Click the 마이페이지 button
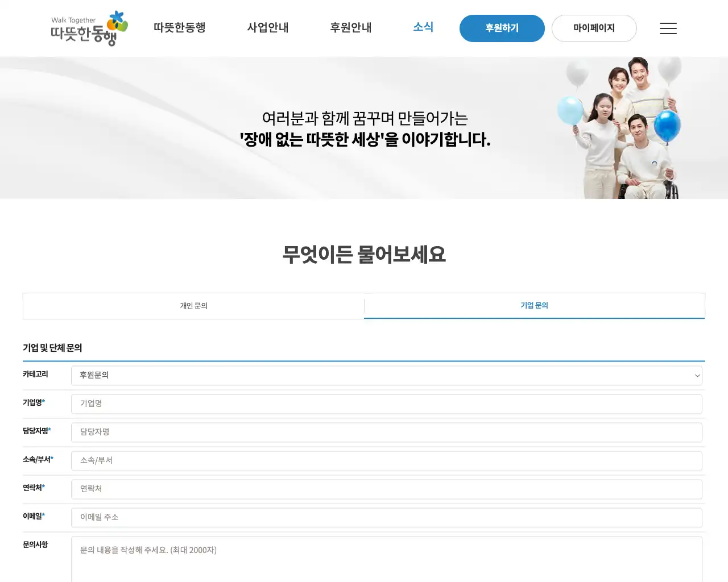The image size is (728, 582). coord(594,28)
